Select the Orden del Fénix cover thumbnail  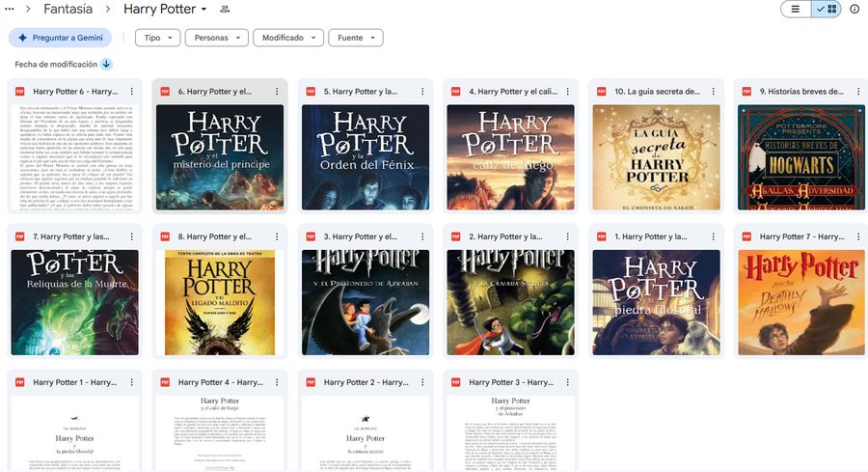pyautogui.click(x=366, y=157)
